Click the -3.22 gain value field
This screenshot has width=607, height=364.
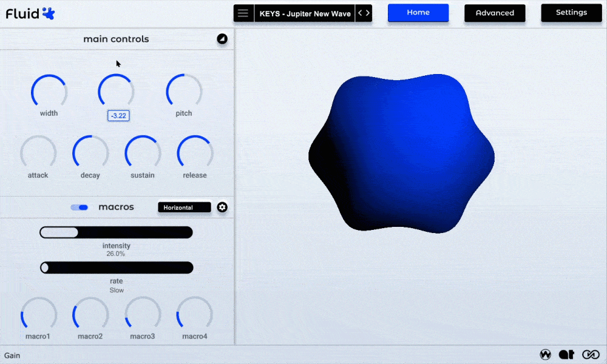(118, 115)
